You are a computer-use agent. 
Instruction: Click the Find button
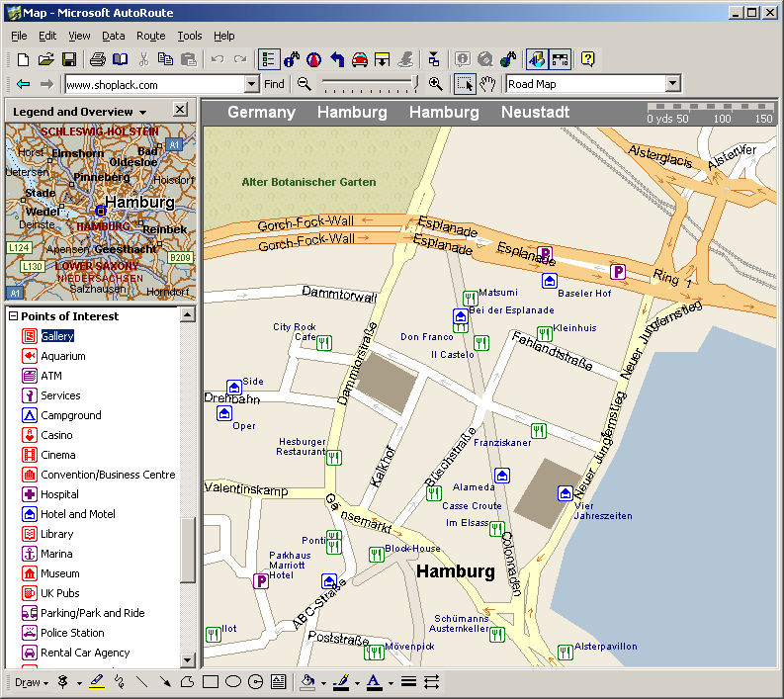point(274,84)
